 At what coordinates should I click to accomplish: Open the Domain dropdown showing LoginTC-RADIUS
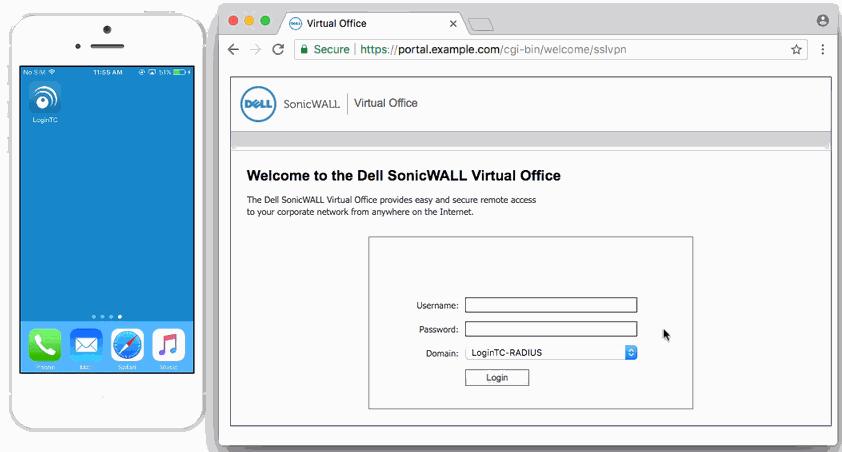tap(551, 353)
